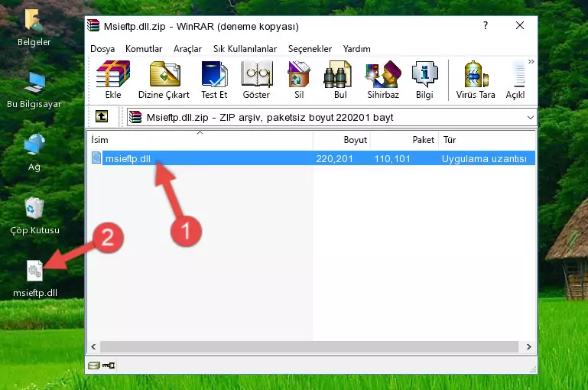Click the horizontal scrollbar track
Viewport: 588px width, 390px height.
tap(310, 347)
